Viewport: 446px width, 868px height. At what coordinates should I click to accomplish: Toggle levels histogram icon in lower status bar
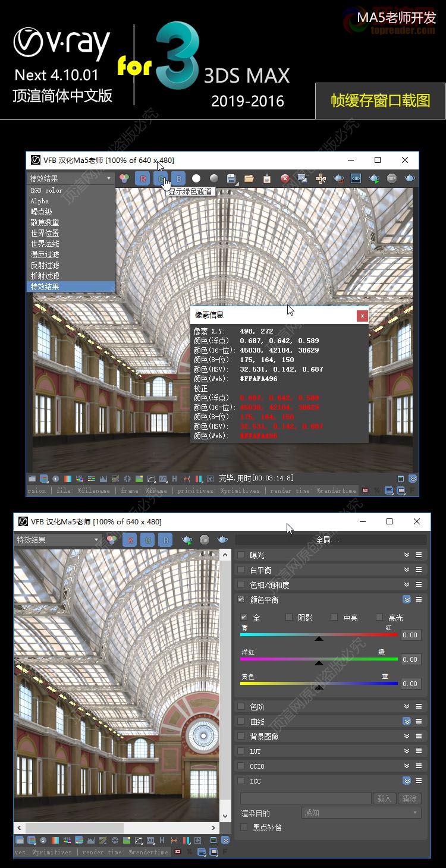pyautogui.click(x=90, y=841)
